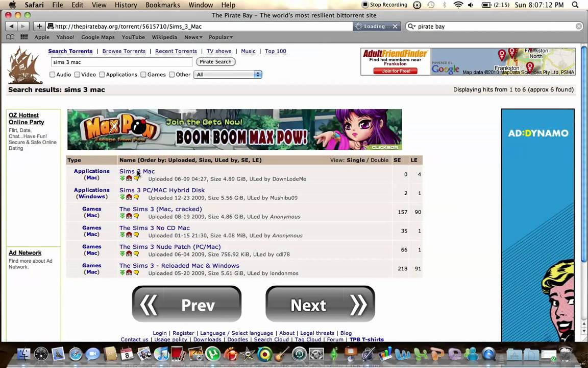The image size is (588, 368).
Task: Sort results by Size
Action: click(205, 160)
